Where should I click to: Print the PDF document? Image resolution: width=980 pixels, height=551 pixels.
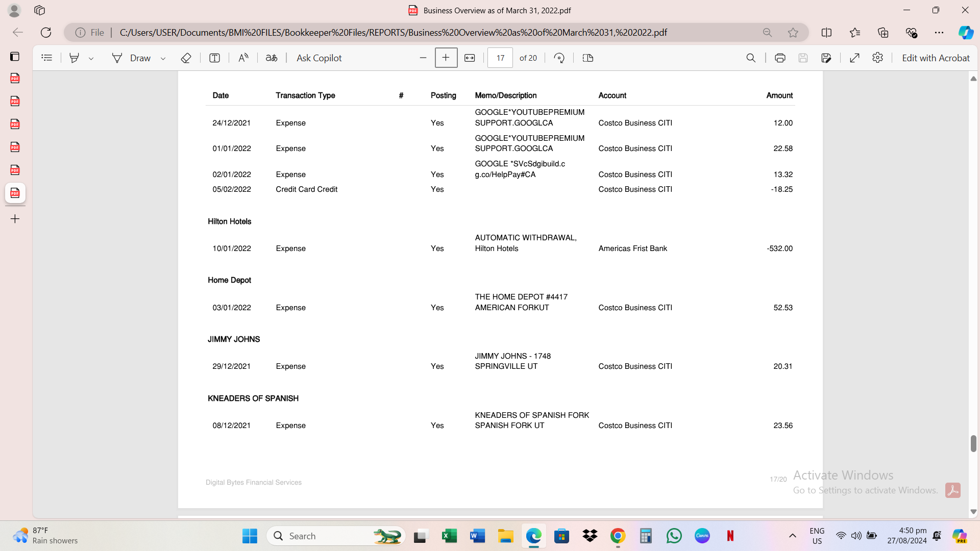(780, 58)
